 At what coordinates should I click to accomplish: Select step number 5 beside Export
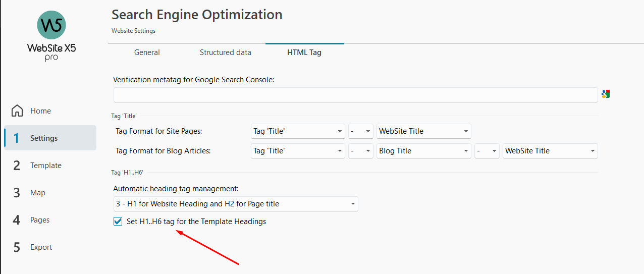pos(17,247)
